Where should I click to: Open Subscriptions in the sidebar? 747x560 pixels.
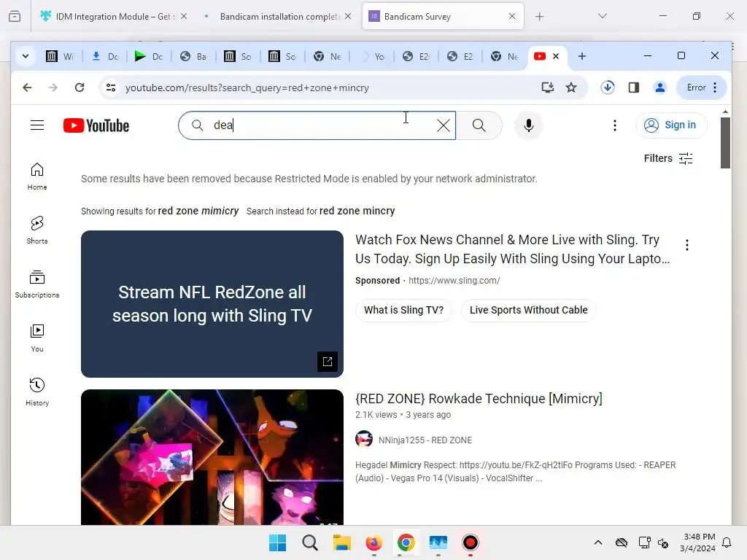(37, 284)
